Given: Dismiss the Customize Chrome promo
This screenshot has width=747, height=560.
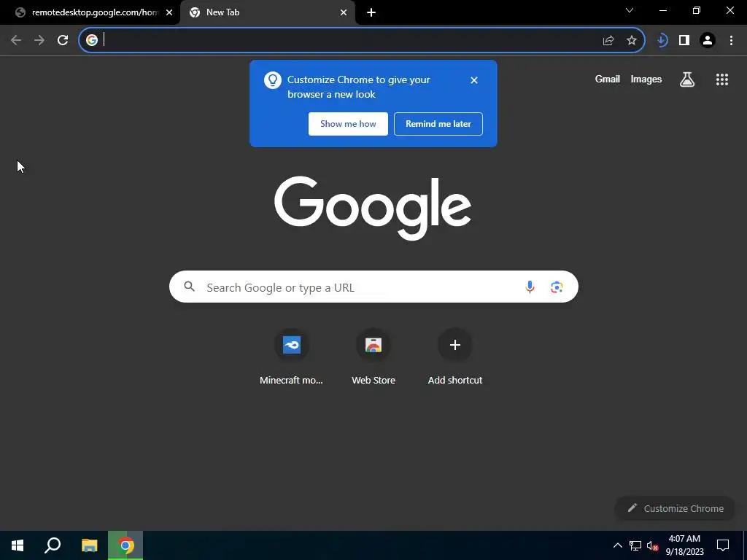Looking at the screenshot, I should (x=474, y=80).
